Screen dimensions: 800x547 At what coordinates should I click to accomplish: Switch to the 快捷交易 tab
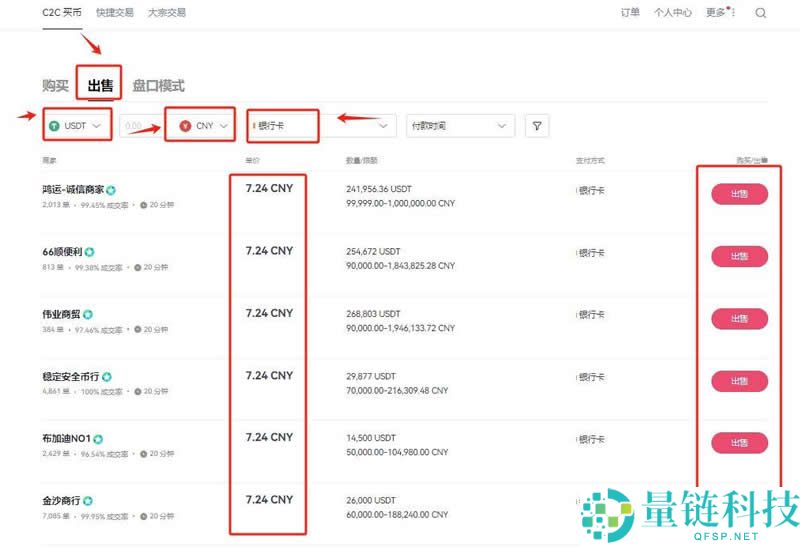115,13
